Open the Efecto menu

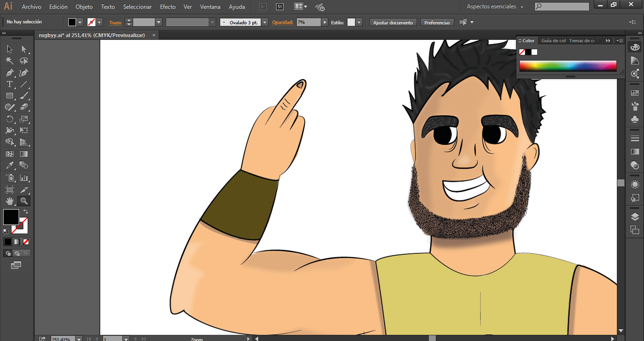pyautogui.click(x=168, y=7)
